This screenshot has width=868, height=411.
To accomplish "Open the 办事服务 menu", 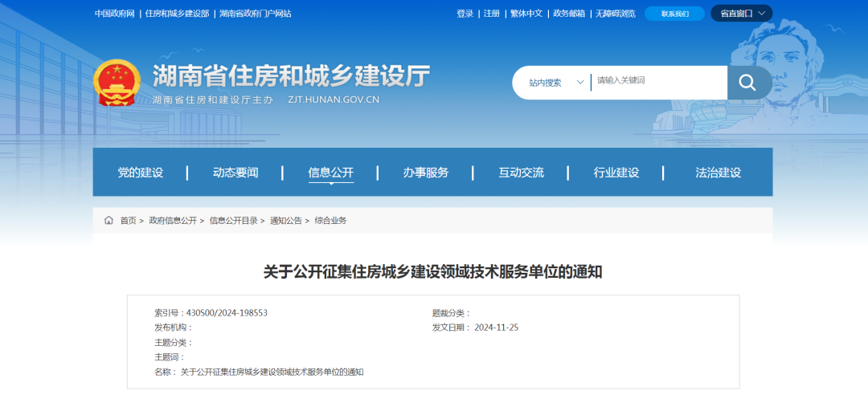I will (x=426, y=173).
